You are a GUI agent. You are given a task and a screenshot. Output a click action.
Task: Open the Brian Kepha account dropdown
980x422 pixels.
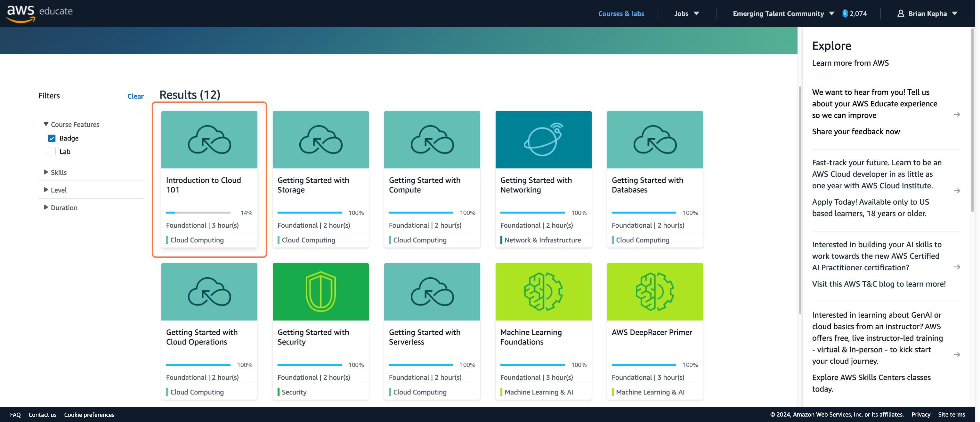tap(927, 13)
